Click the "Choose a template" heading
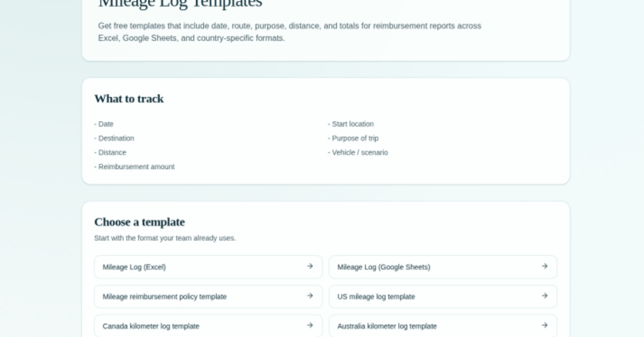The height and width of the screenshot is (337, 644). [140, 222]
